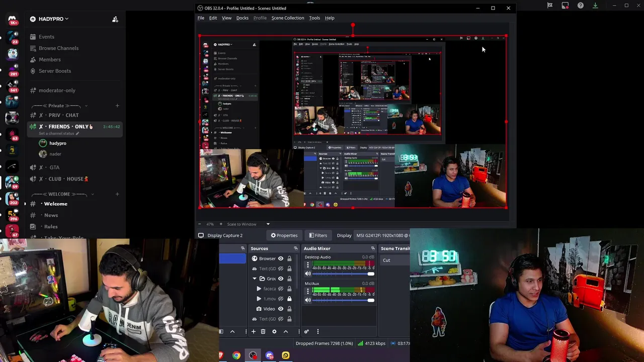The image size is (644, 362).
Task: Open advanced audio properties gears icon
Action: tap(306, 331)
